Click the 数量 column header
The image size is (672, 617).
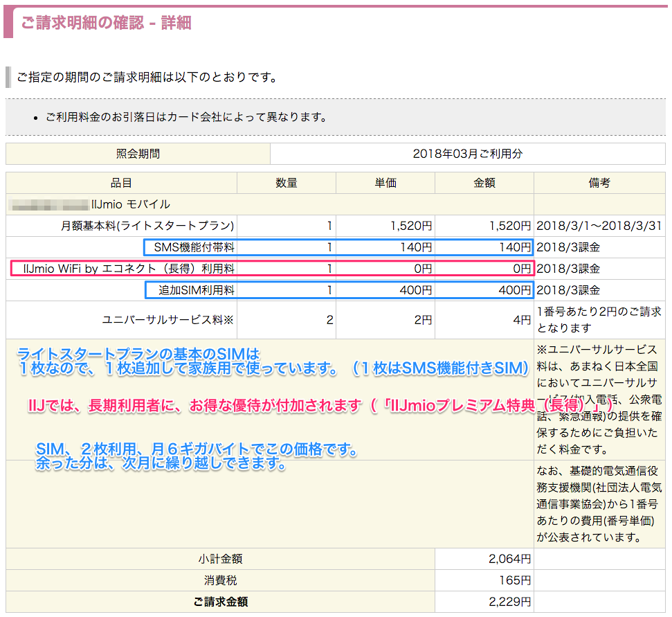pos(286,183)
